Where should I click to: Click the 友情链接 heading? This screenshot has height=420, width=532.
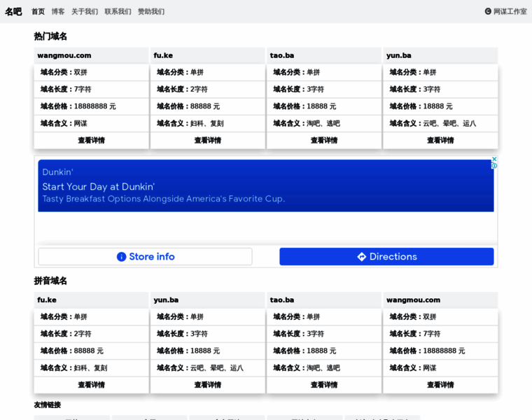47,405
